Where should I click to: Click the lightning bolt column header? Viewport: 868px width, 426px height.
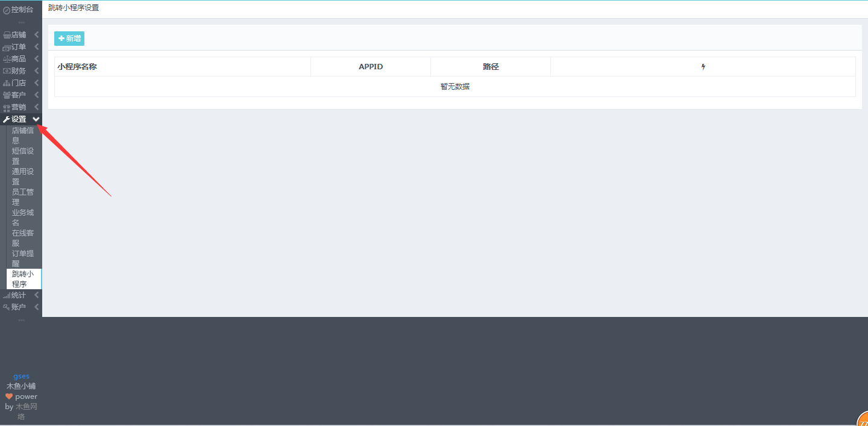coord(703,67)
